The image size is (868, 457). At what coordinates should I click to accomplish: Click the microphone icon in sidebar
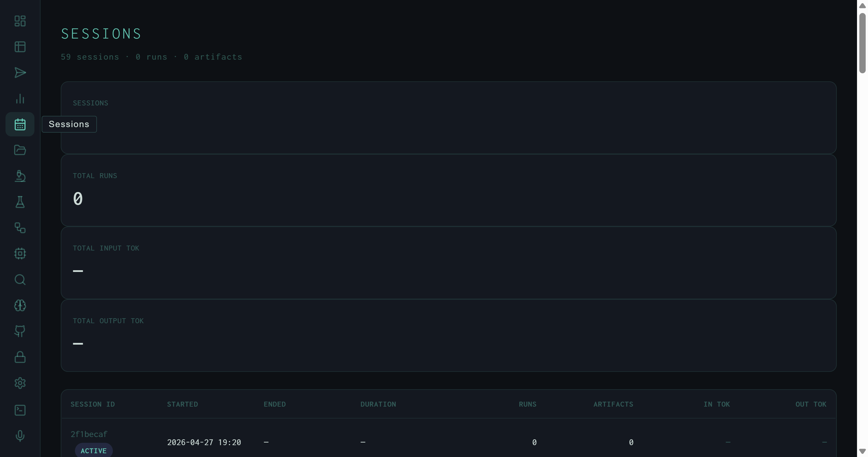click(20, 436)
